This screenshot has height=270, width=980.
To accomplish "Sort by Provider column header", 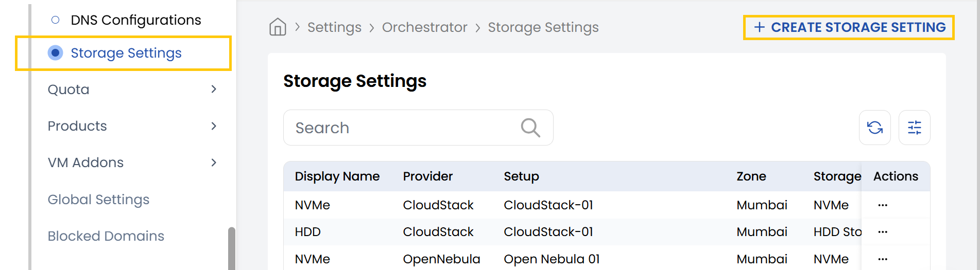I will (428, 176).
